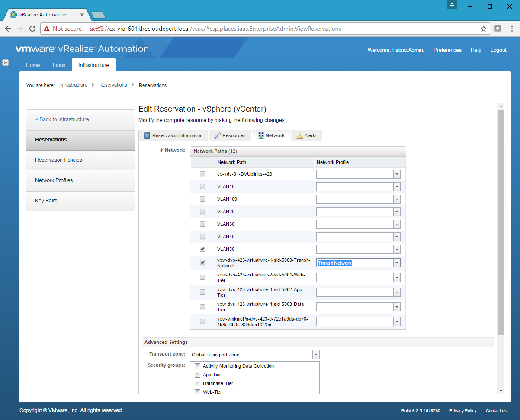Click the browser extension icon near menu
The width and height of the screenshot is (520, 420).
[498, 29]
